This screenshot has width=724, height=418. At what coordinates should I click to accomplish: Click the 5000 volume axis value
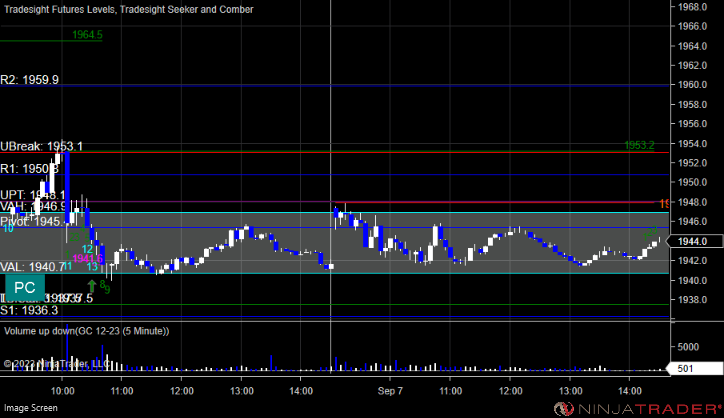click(x=688, y=347)
